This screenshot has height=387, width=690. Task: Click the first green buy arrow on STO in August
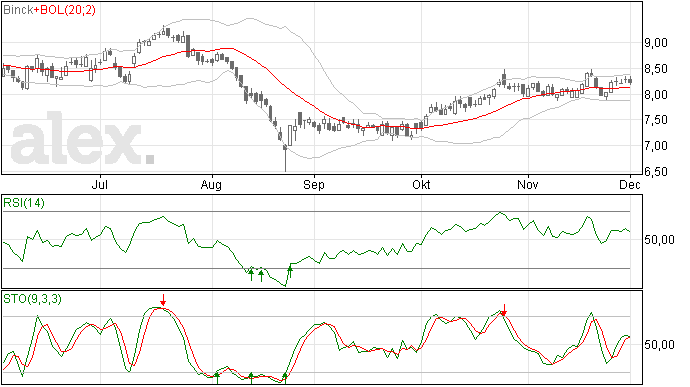[217, 378]
